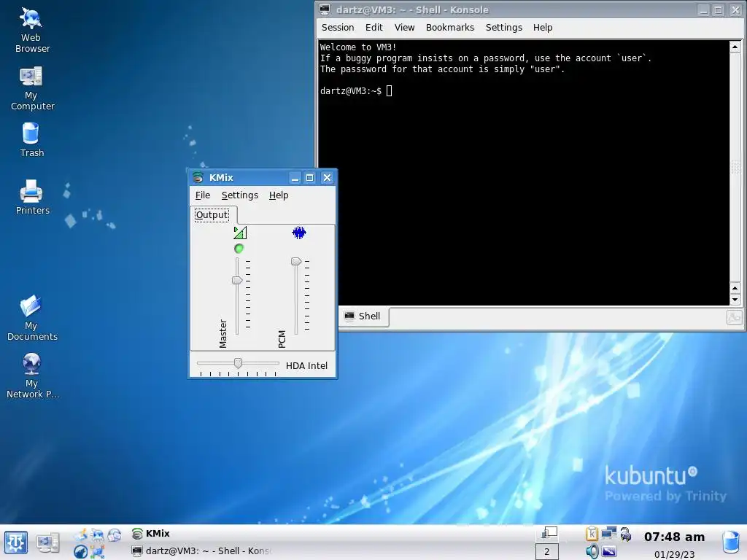Click the Master label in KMix
Screen dimensions: 747x560
[223, 333]
